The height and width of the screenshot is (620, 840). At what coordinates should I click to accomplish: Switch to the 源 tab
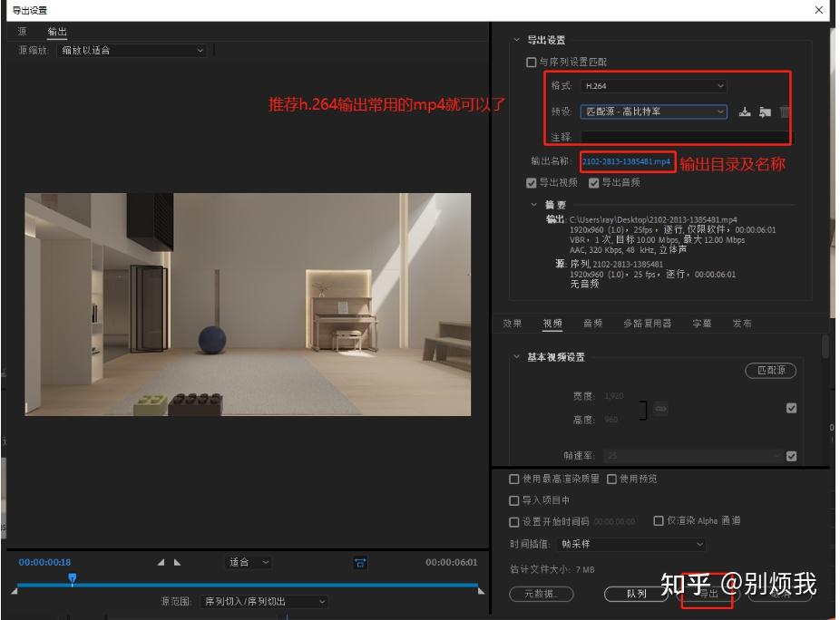pos(22,32)
